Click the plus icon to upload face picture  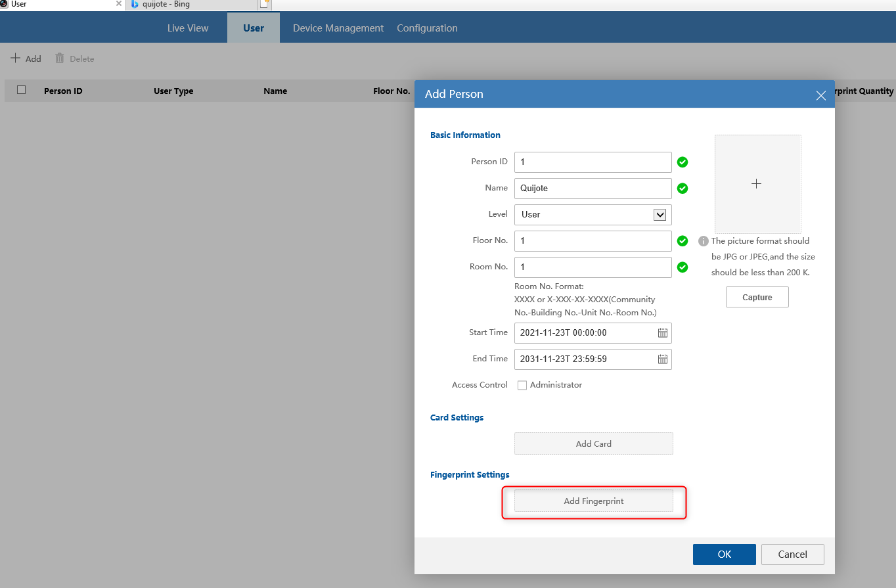coord(756,184)
